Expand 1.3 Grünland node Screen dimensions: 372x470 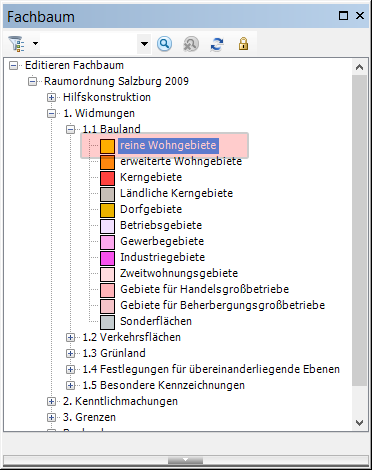70,353
